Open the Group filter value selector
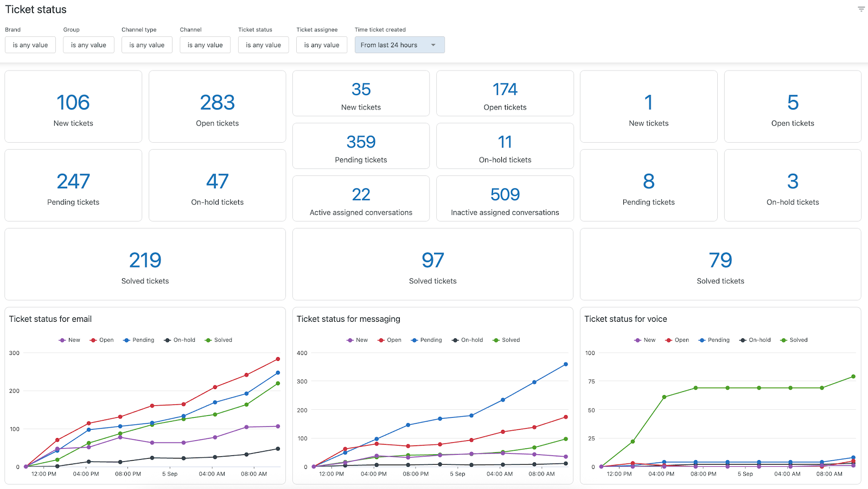This screenshot has width=868, height=489. 88,45
